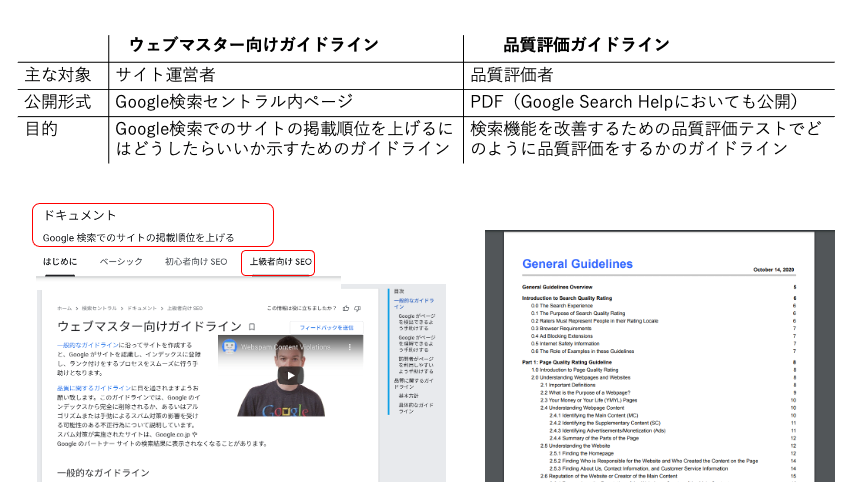Screen dimensions: 855x491
Task: Click the 公開形式 row label
Action: click(x=58, y=101)
